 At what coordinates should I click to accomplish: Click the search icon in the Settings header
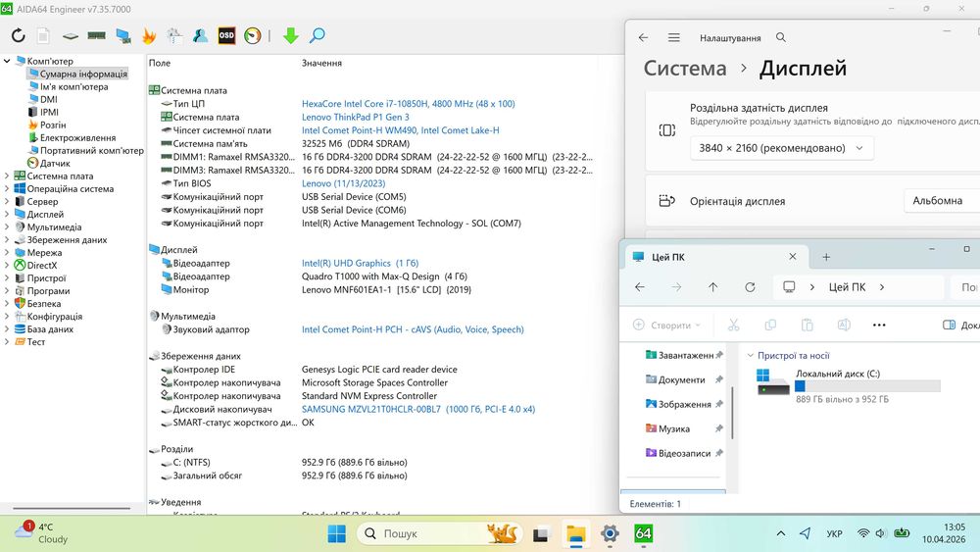781,37
